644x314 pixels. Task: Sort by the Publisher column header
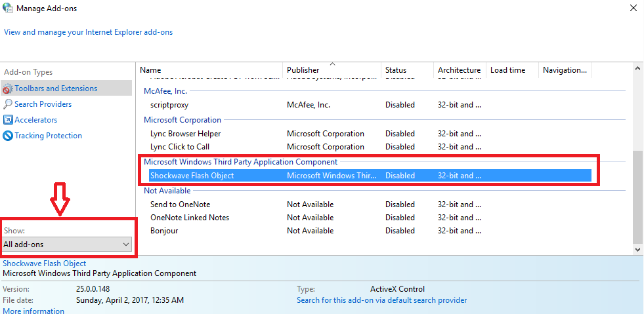click(x=332, y=70)
